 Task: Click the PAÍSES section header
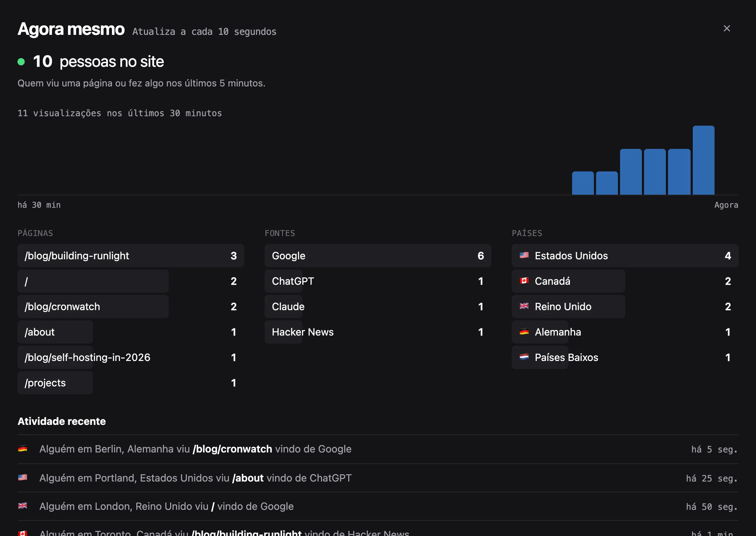tap(527, 233)
